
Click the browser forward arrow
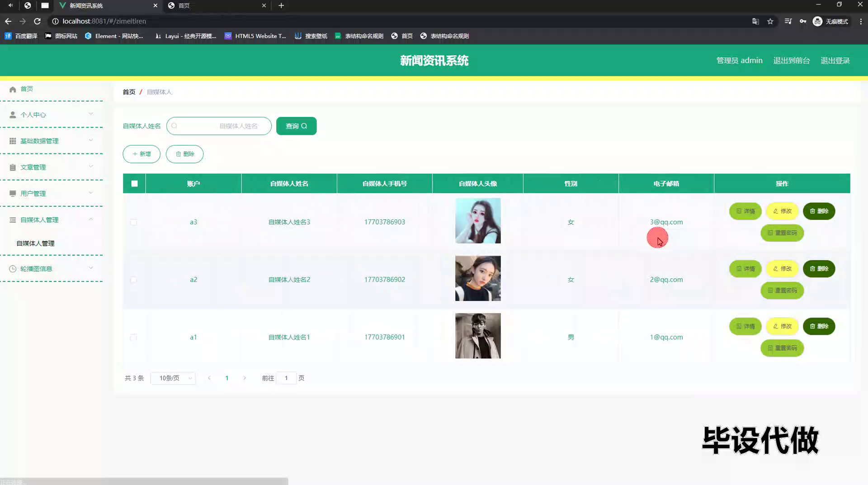[x=23, y=21]
